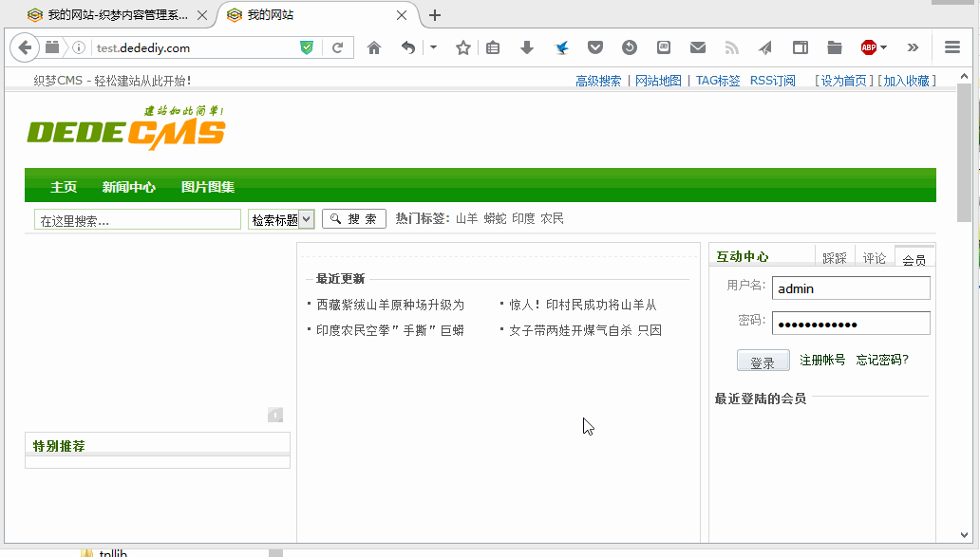Open the hamburger menu of the browser
Viewport: 980px width, 557px height.
952,47
